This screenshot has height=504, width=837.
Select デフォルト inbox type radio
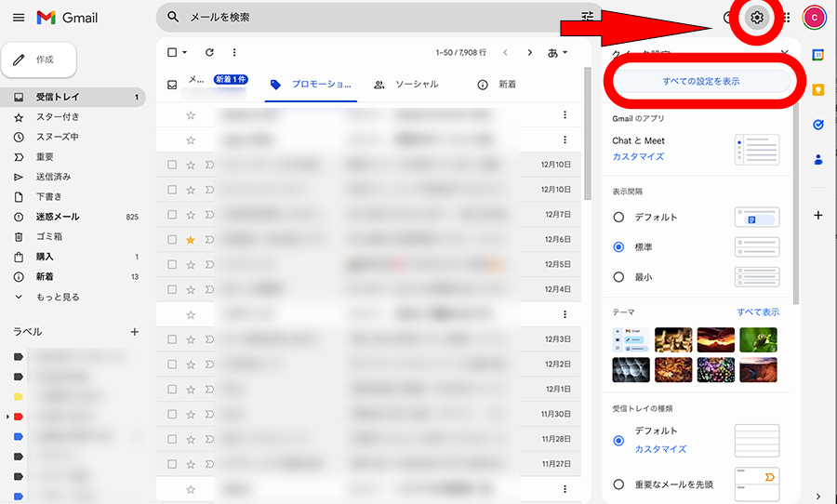pyautogui.click(x=618, y=441)
